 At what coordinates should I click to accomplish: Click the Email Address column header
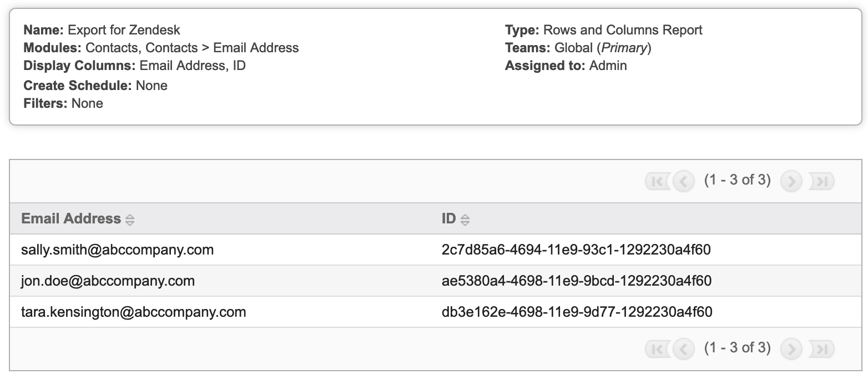point(71,219)
